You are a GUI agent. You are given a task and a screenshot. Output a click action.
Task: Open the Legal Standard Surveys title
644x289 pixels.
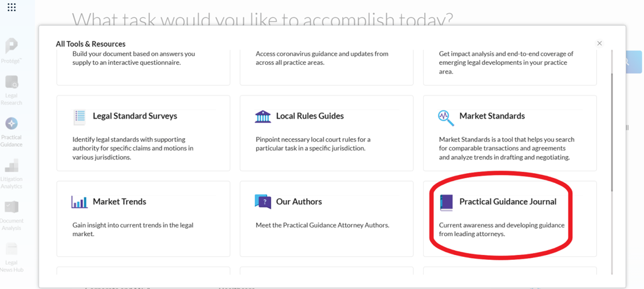(135, 116)
